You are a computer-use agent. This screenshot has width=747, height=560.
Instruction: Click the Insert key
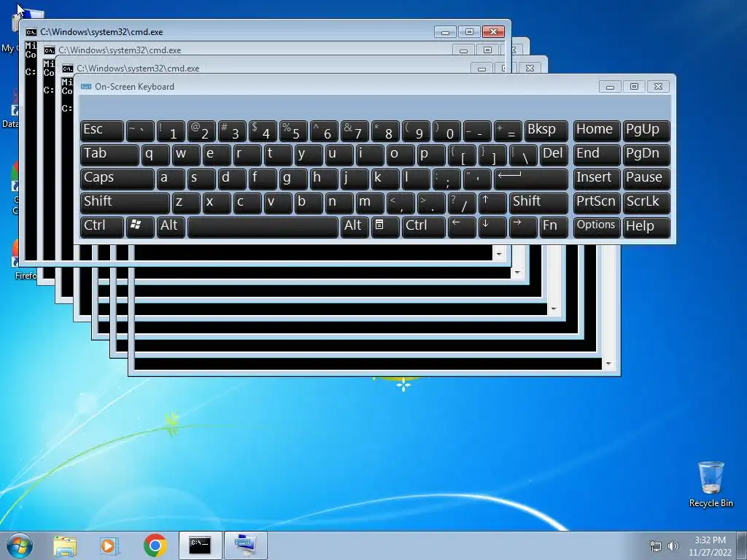pos(597,179)
